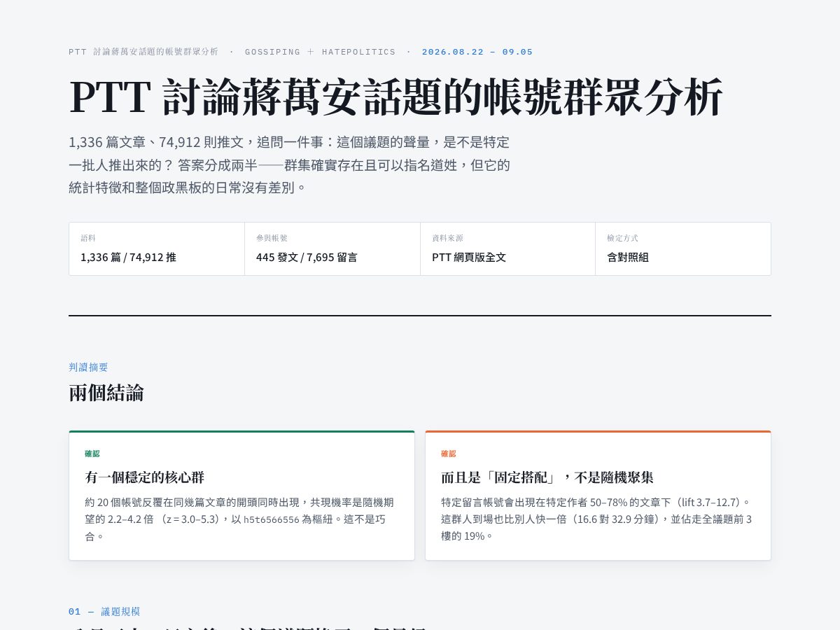Click the stat label '參與帳號'

click(x=272, y=238)
